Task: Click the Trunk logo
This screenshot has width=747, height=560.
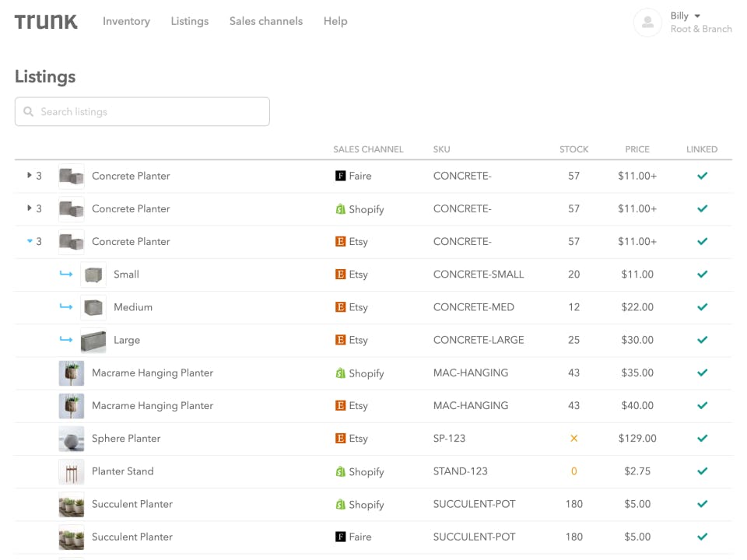Action: click(x=45, y=21)
